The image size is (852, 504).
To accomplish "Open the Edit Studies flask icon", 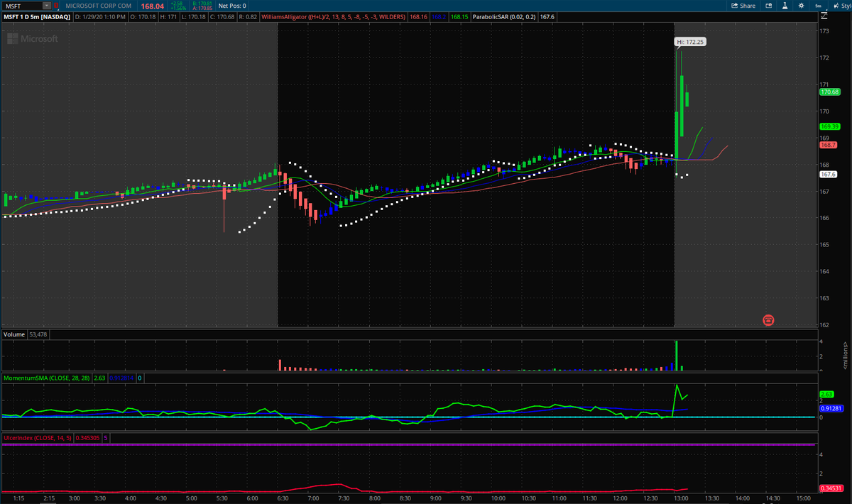I will (785, 6).
